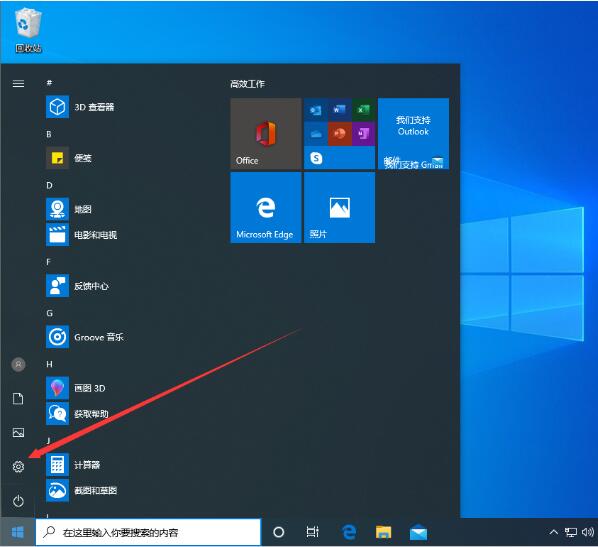This screenshot has width=598, height=547.
Task: Open the Documents icon in the Start sidebar
Action: [x=18, y=399]
